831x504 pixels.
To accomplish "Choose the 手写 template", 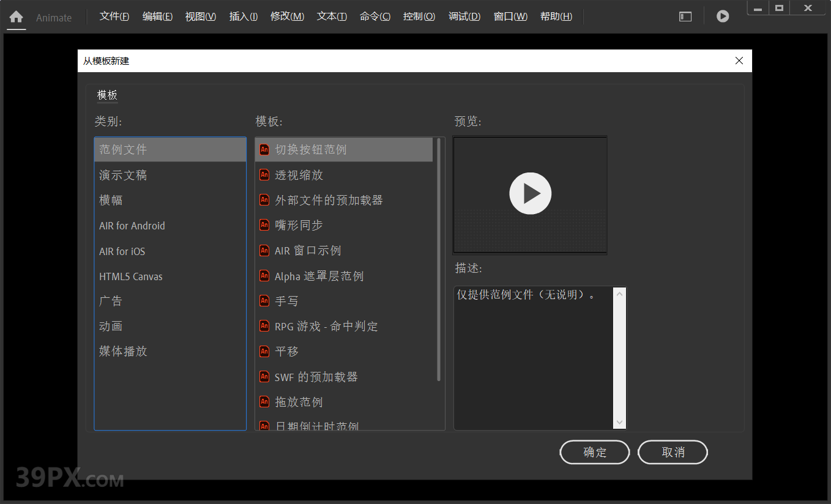I will pyautogui.click(x=344, y=301).
